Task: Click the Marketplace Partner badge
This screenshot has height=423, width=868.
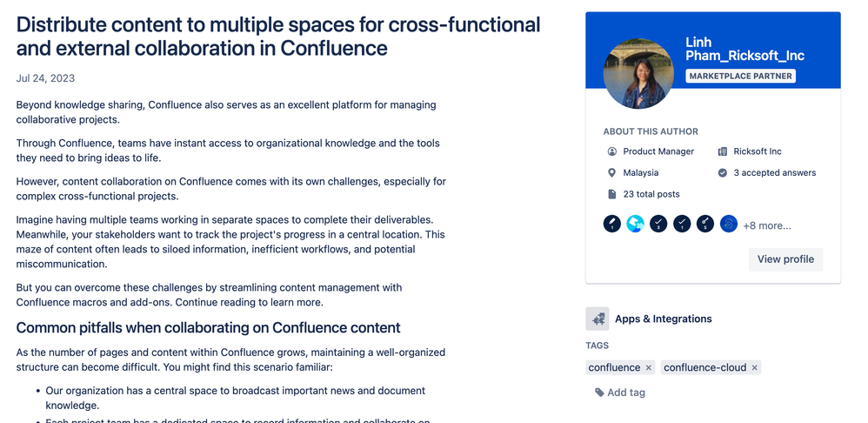Action: pyautogui.click(x=741, y=76)
